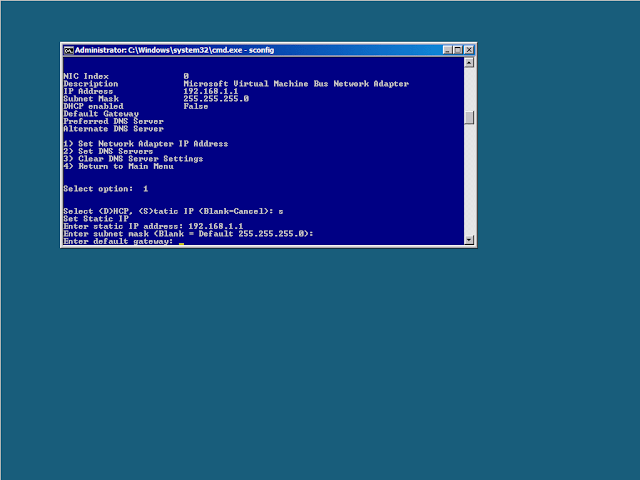This screenshot has height=480, width=640.
Task: Click the 'Set Network Adapter IP Address' option
Action: point(145,143)
